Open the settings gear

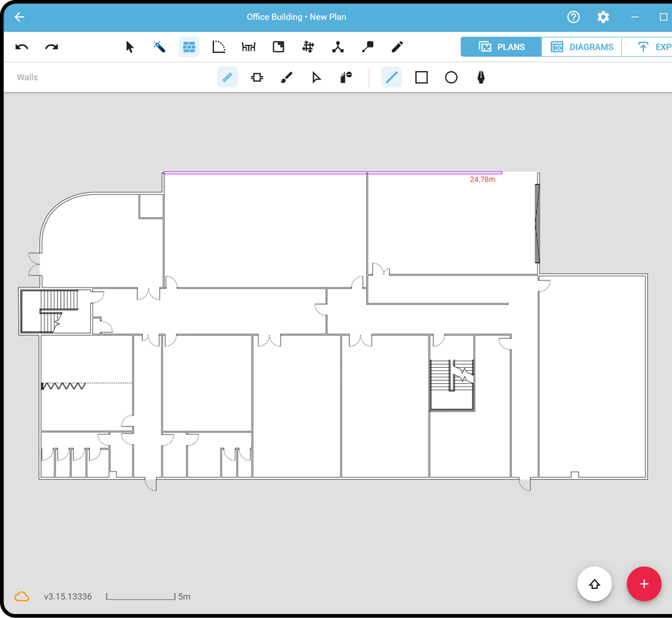click(603, 17)
